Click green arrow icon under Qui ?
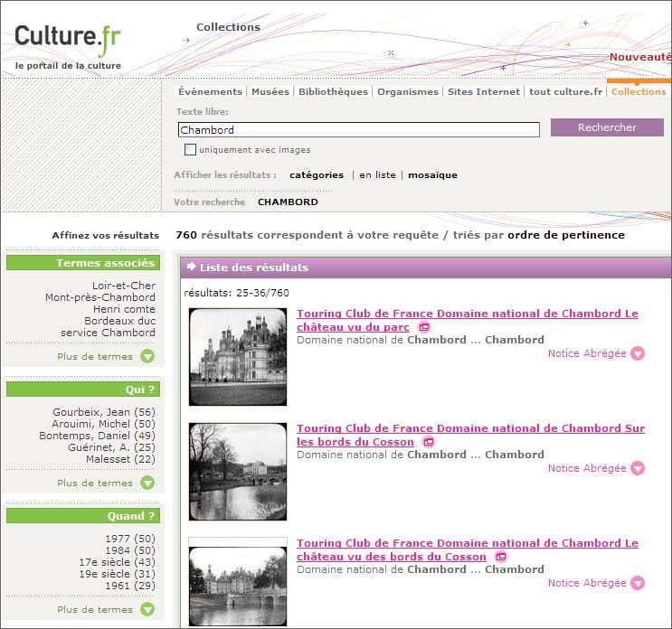 147,483
